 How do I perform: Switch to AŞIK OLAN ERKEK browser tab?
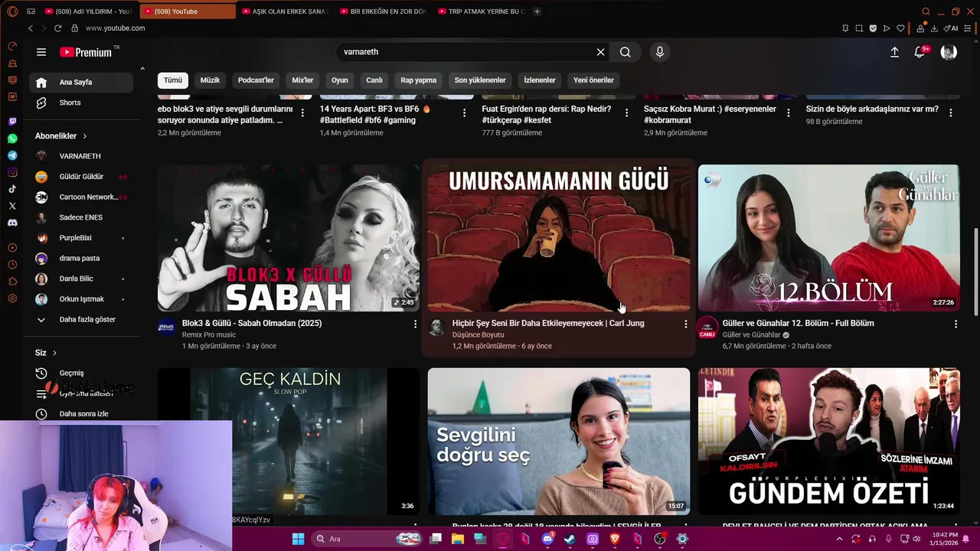pos(284,11)
